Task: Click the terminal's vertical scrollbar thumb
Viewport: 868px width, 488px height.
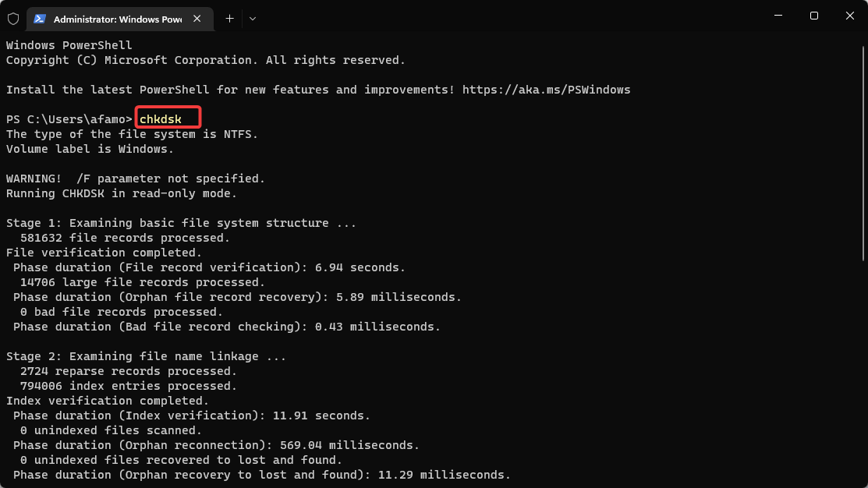Action: click(x=863, y=154)
